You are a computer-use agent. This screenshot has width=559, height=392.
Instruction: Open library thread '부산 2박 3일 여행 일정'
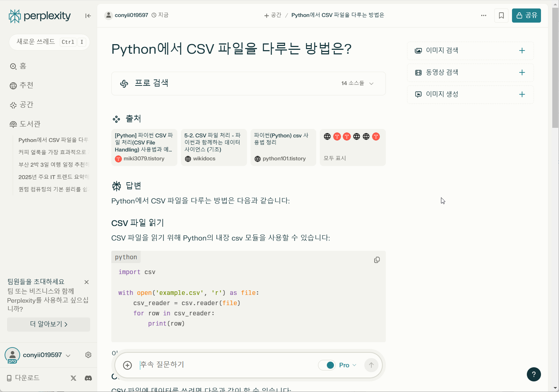pyautogui.click(x=53, y=165)
